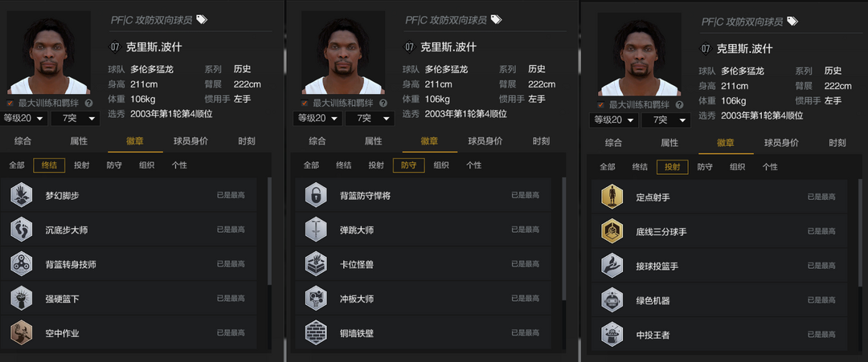Select the 绿色机器 robot badge icon
Screen dimensions: 868x362
coord(612,300)
